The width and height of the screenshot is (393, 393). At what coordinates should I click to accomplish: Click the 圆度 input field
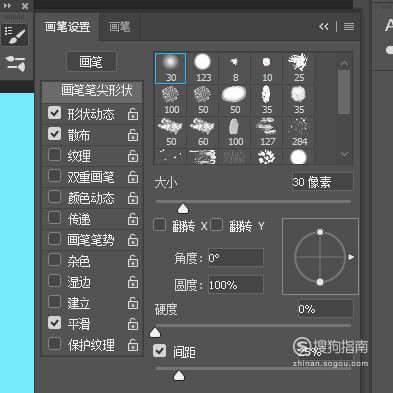coord(236,285)
